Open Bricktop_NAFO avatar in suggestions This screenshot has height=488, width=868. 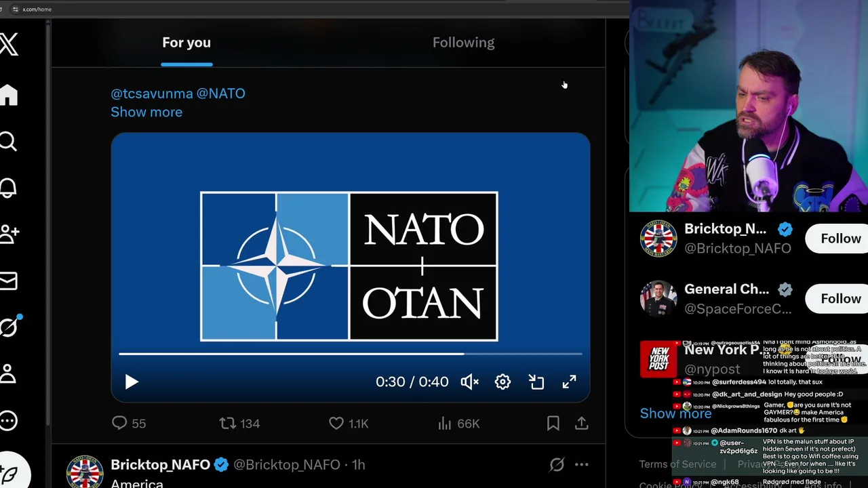pos(658,239)
